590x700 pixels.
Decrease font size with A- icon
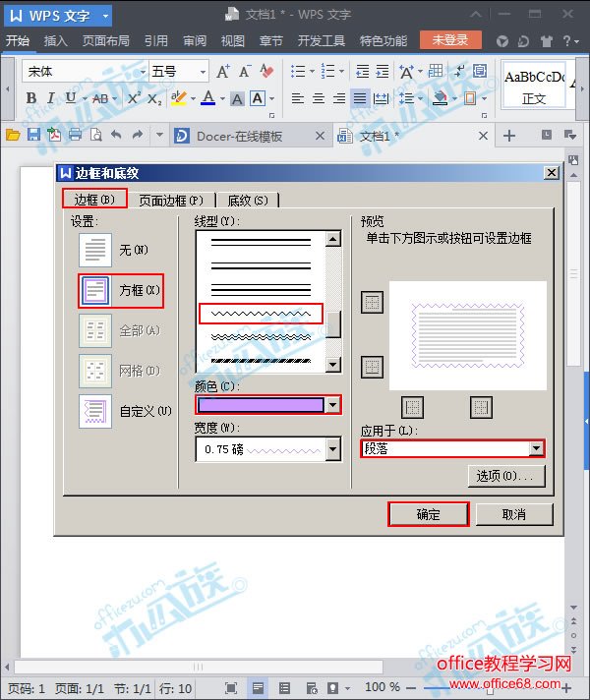point(244,71)
